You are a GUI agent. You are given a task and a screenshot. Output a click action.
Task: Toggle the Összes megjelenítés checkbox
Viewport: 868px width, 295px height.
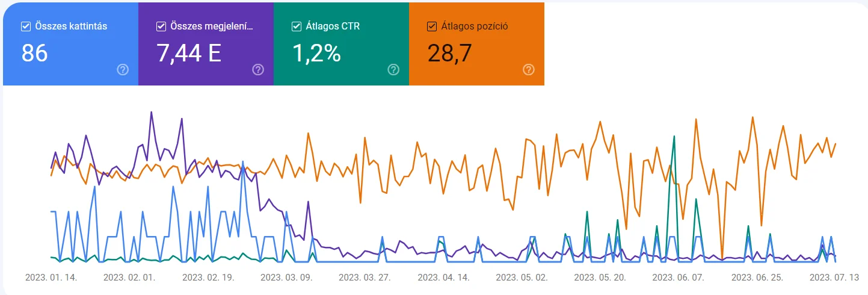(161, 26)
